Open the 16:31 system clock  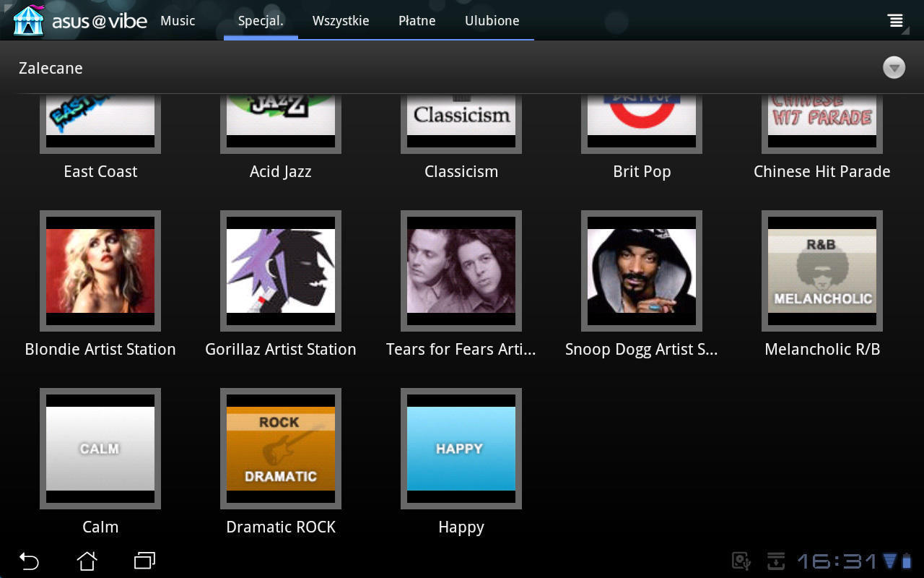point(837,561)
